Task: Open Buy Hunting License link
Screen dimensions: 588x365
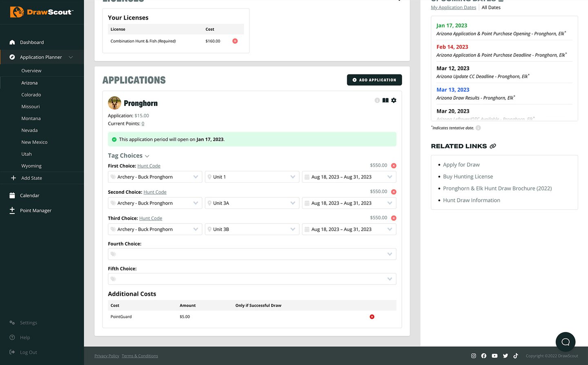Action: click(x=468, y=177)
